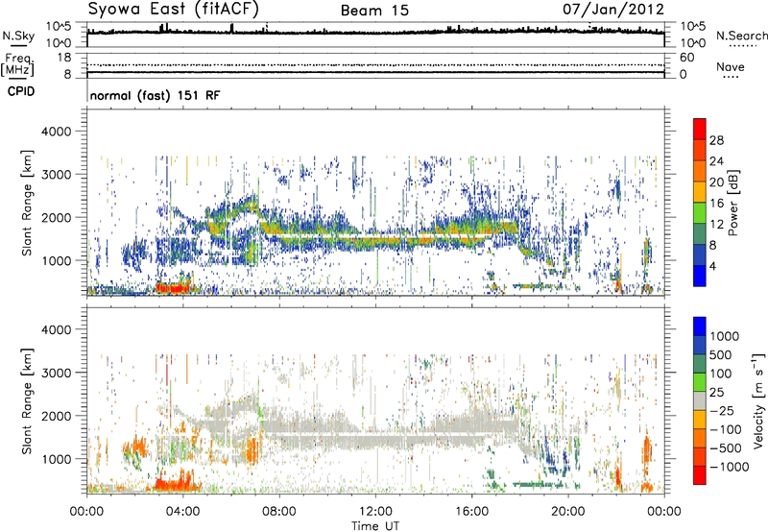Pick the red top segment of power colorbar

pyautogui.click(x=700, y=129)
